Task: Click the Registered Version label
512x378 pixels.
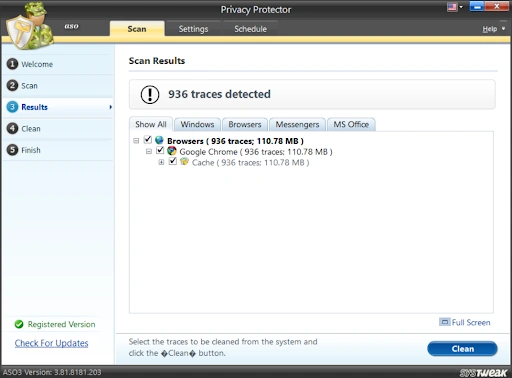Action: tap(61, 324)
